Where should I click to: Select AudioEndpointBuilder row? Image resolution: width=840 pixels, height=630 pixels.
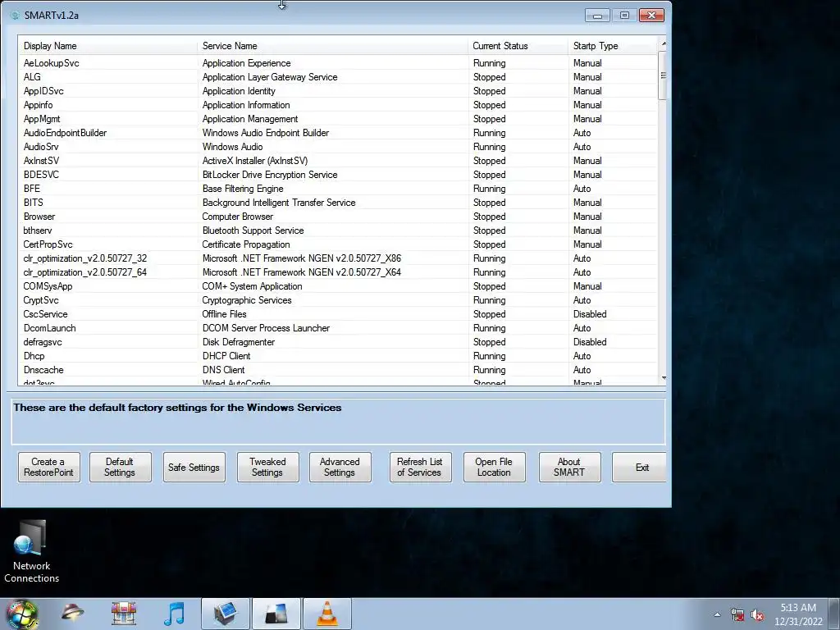(337, 133)
